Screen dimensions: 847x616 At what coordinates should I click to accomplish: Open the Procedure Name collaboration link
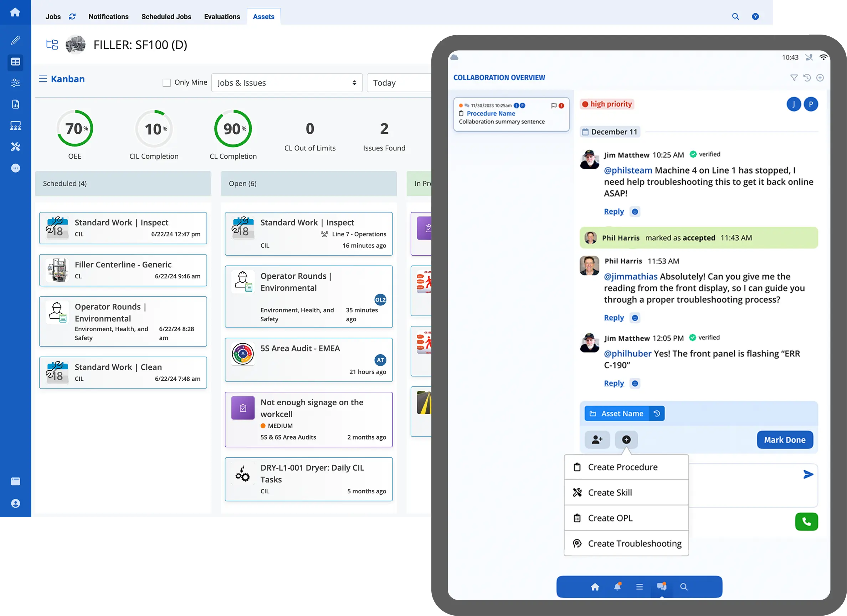coord(491,114)
